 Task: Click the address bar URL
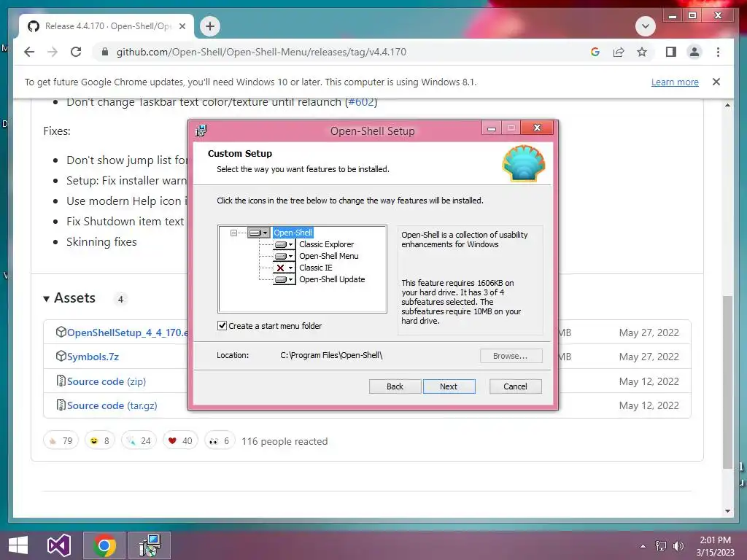coord(261,52)
